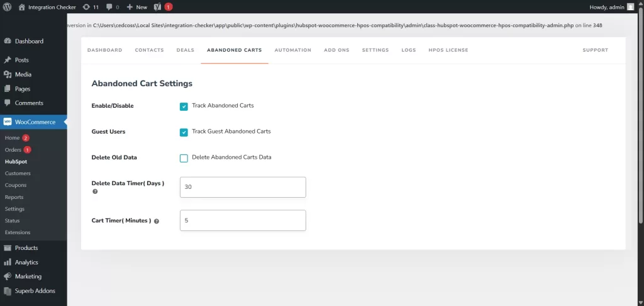Image resolution: width=644 pixels, height=306 pixels.
Task: Go to the Automation tab
Action: 293,50
